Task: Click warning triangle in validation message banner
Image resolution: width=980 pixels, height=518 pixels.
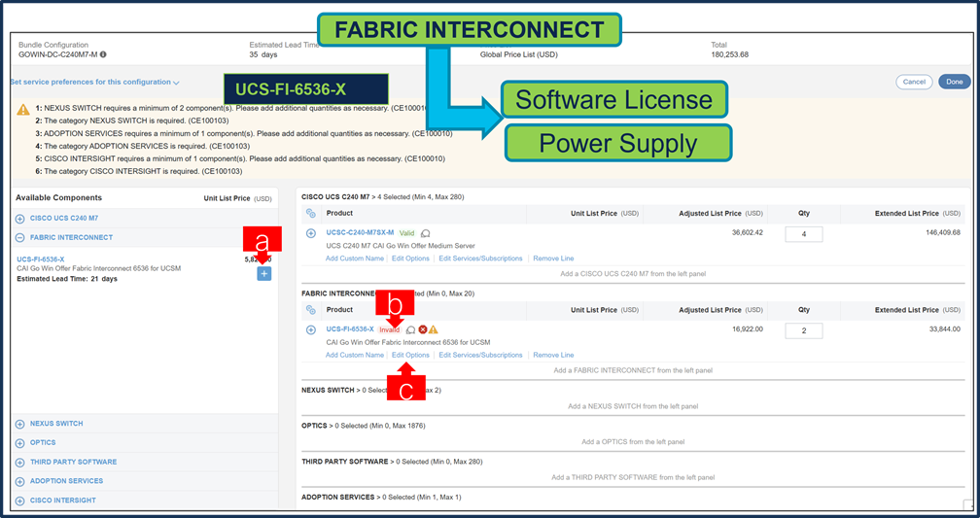Action: [23, 110]
